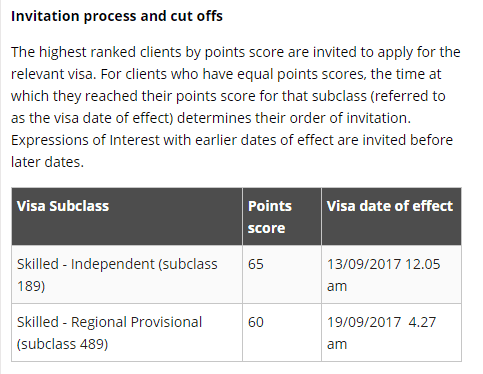Click the points score value 65

point(256,264)
